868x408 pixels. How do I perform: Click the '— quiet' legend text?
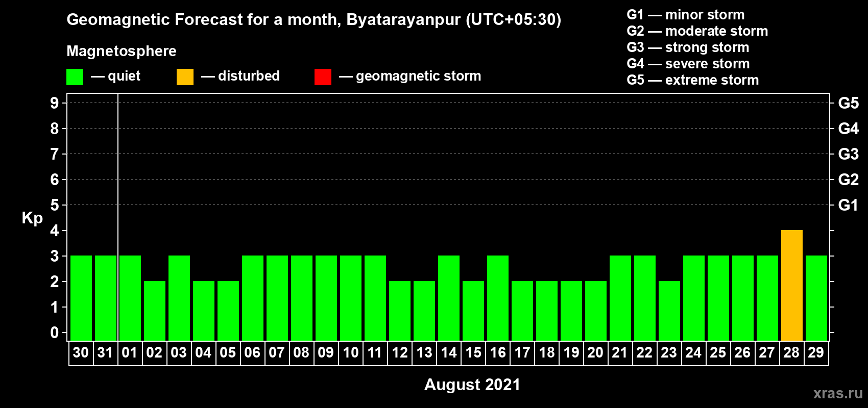[115, 76]
